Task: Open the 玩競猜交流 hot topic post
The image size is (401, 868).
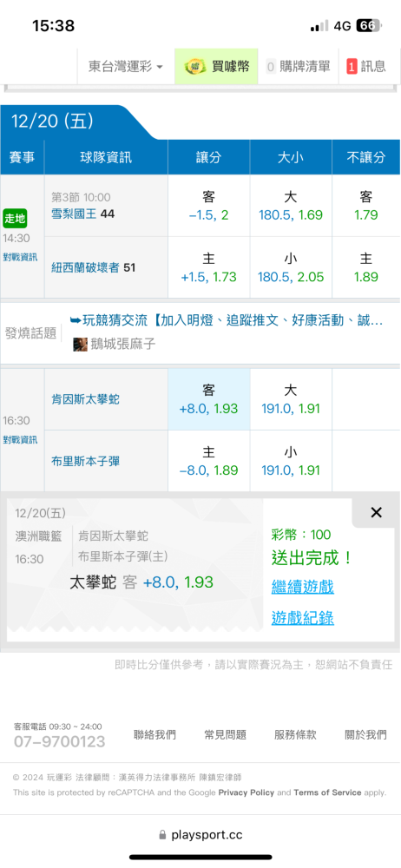Action: pyautogui.click(x=227, y=320)
